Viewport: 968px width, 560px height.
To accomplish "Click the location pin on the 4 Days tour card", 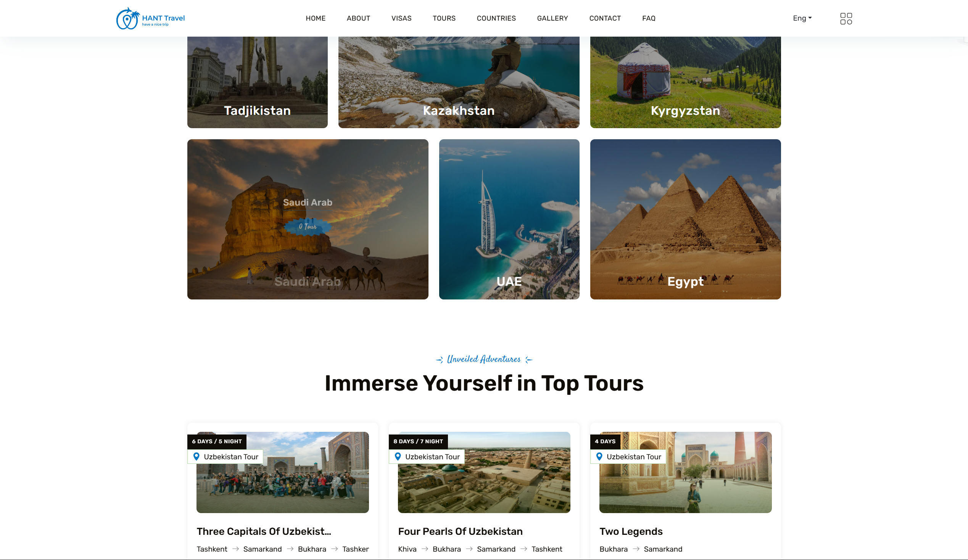I will (x=599, y=457).
